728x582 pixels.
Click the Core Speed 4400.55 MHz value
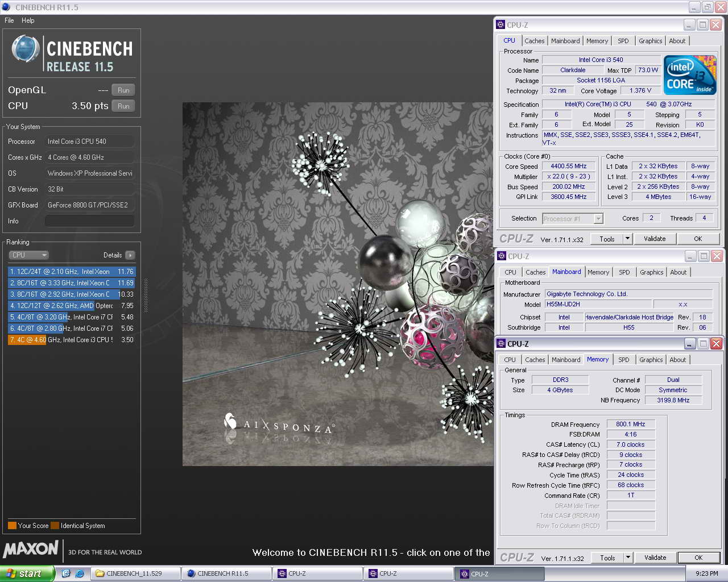tap(569, 167)
